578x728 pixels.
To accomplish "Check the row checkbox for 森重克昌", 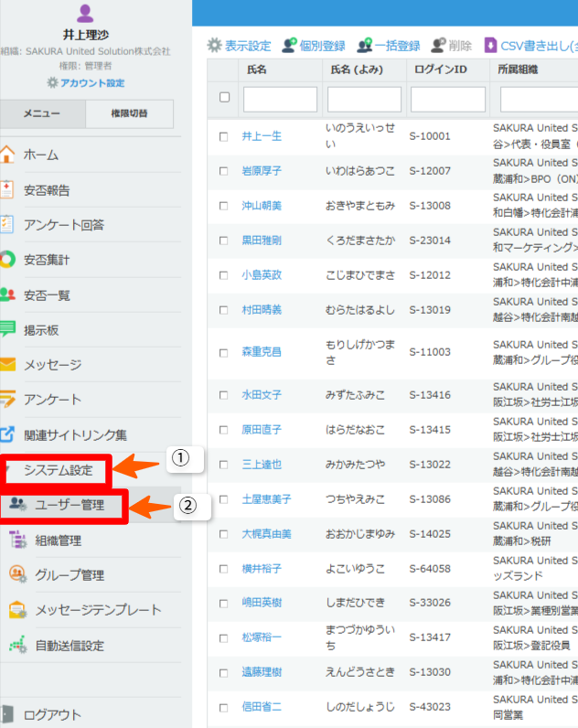I will (x=224, y=352).
